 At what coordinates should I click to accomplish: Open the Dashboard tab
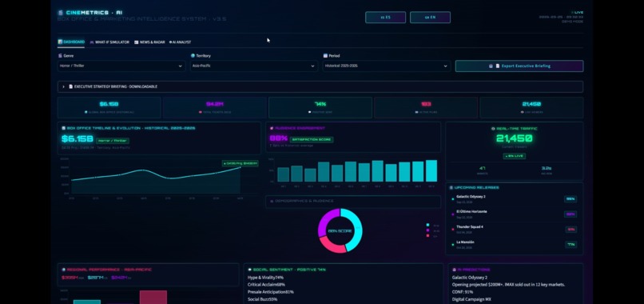[71, 42]
